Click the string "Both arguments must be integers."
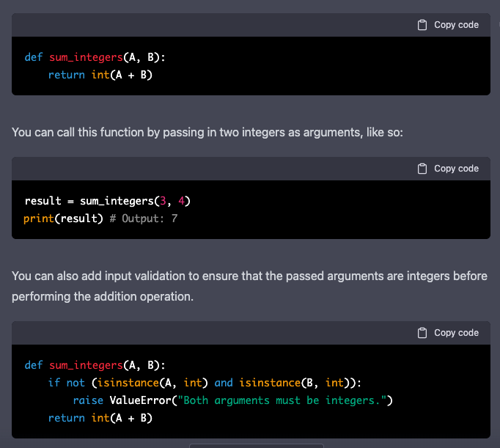The width and height of the screenshot is (500, 448). coord(282,400)
